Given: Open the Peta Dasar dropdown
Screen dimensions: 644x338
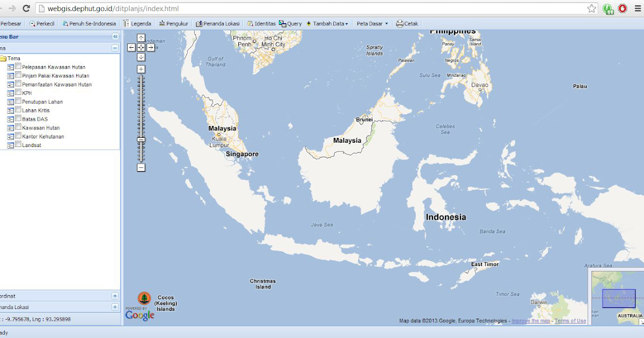Looking at the screenshot, I should point(372,23).
